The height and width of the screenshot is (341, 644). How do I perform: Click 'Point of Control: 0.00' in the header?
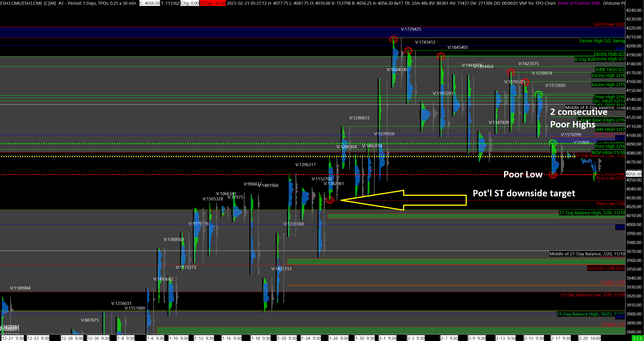point(579,3)
